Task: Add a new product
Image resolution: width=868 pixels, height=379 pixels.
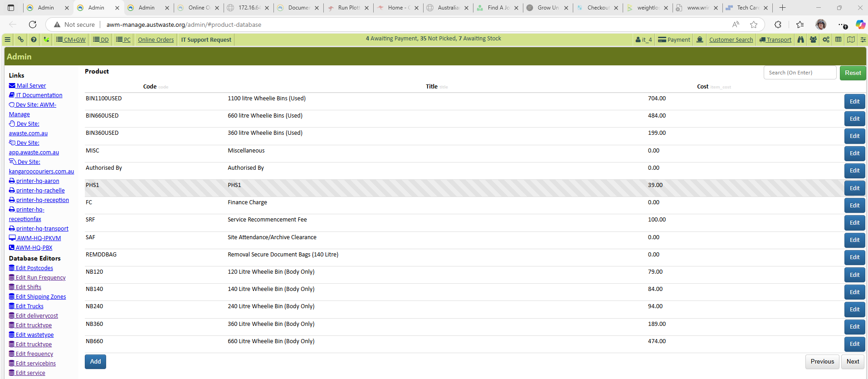Action: 95,362
